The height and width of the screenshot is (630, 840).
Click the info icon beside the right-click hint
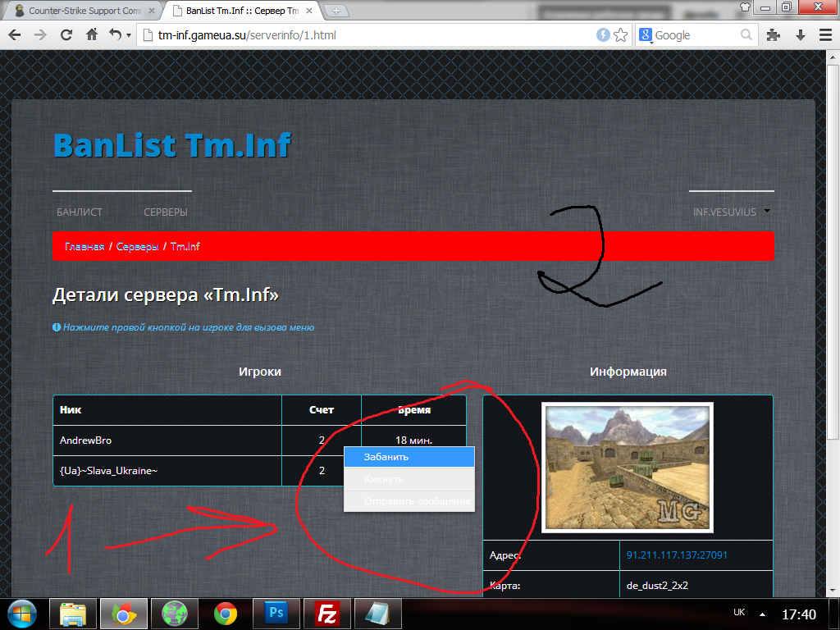tap(57, 327)
